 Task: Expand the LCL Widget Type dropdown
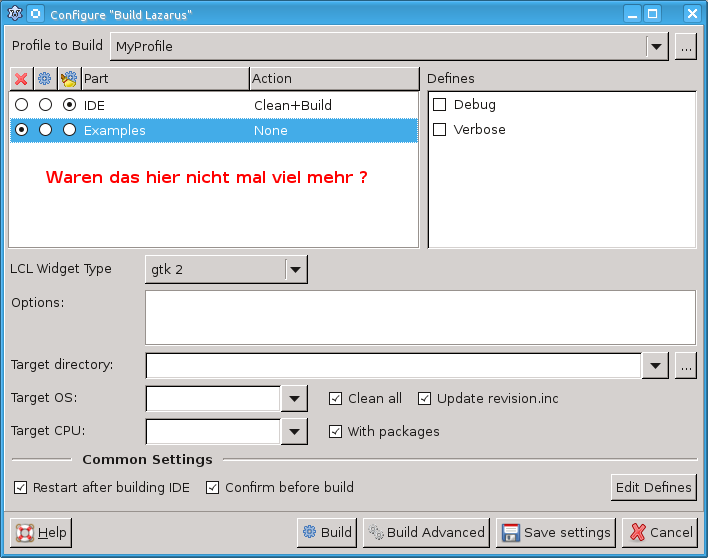pyautogui.click(x=295, y=269)
